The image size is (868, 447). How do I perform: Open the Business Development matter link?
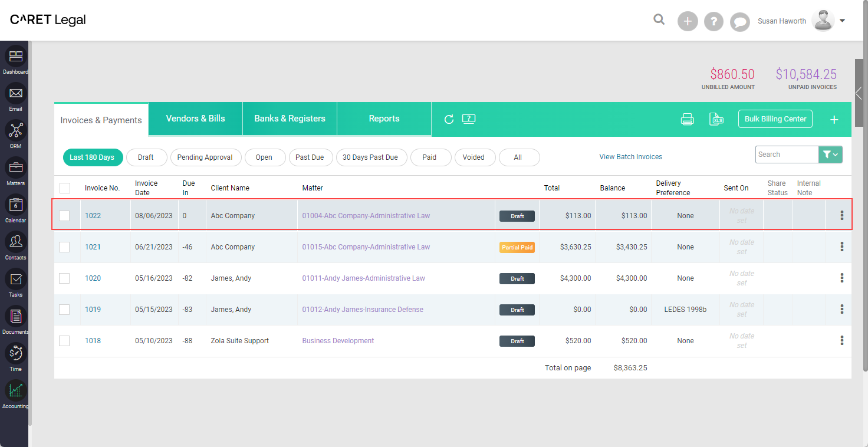tap(338, 341)
